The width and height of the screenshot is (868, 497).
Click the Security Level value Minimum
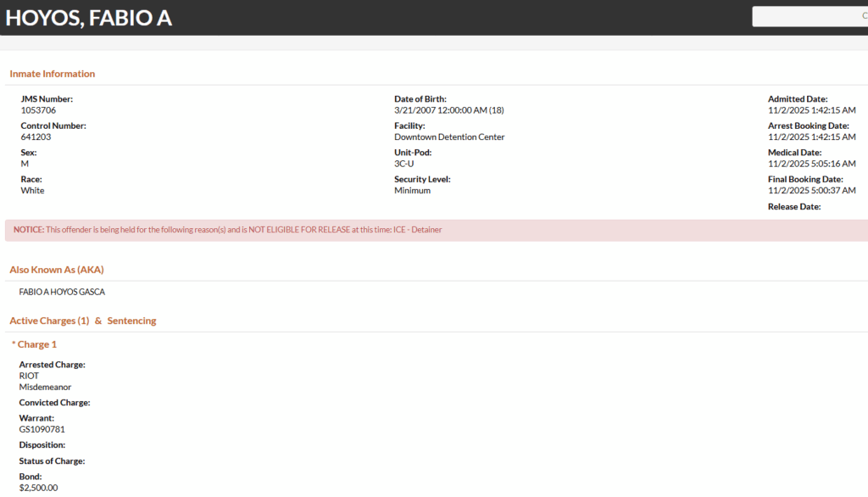[x=412, y=191]
